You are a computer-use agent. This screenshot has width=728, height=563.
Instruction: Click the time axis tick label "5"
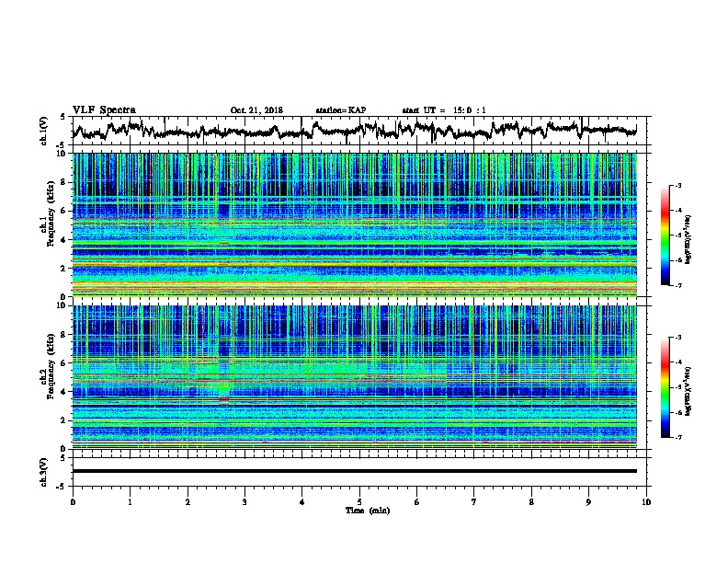359,502
